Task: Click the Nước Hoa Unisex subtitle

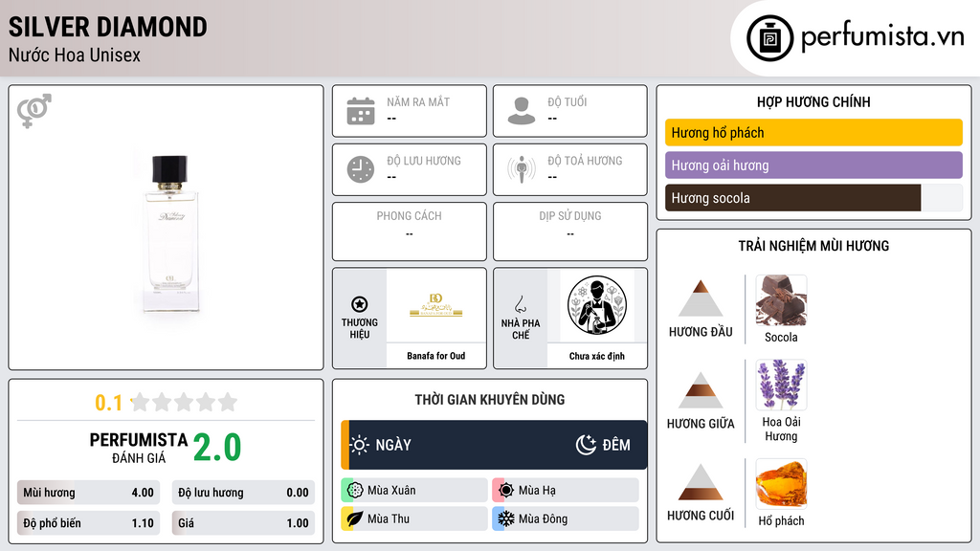Action: 75,55
